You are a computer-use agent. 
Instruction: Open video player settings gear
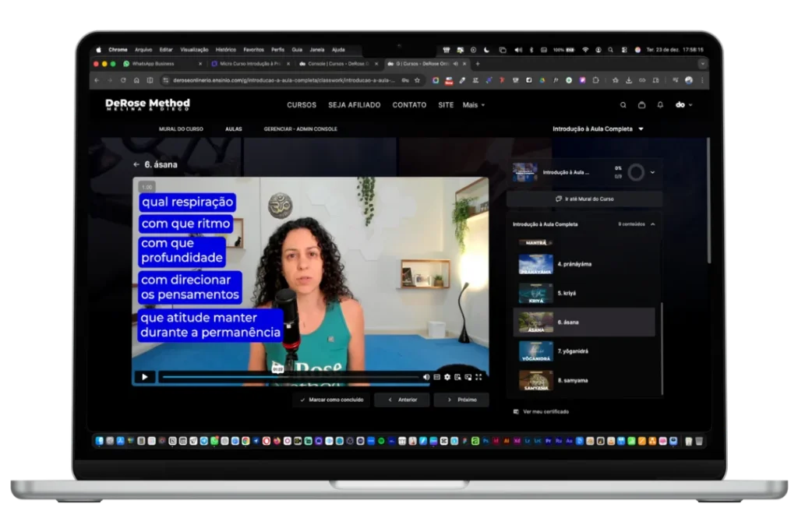click(447, 377)
